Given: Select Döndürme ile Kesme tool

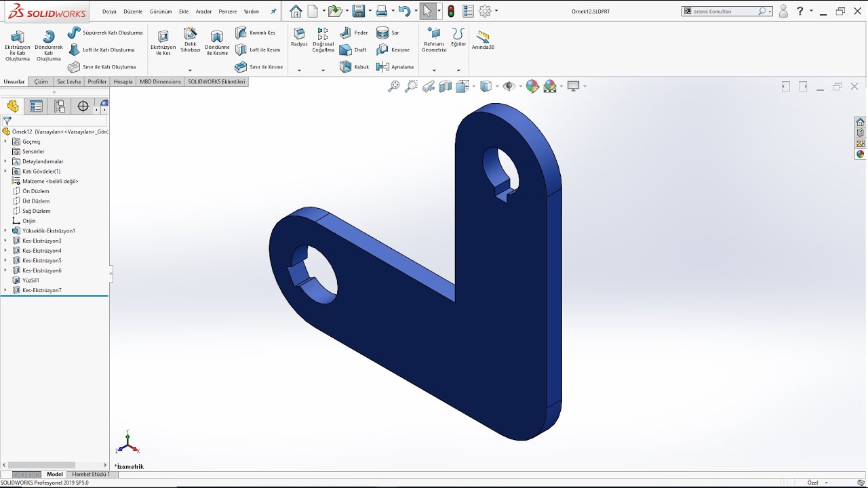Looking at the screenshot, I should [217, 43].
